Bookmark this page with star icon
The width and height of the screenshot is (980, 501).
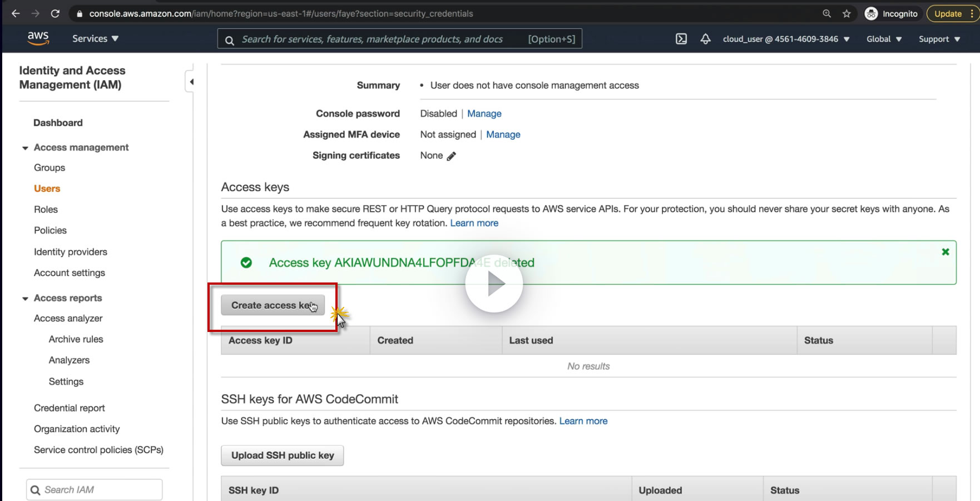point(847,14)
